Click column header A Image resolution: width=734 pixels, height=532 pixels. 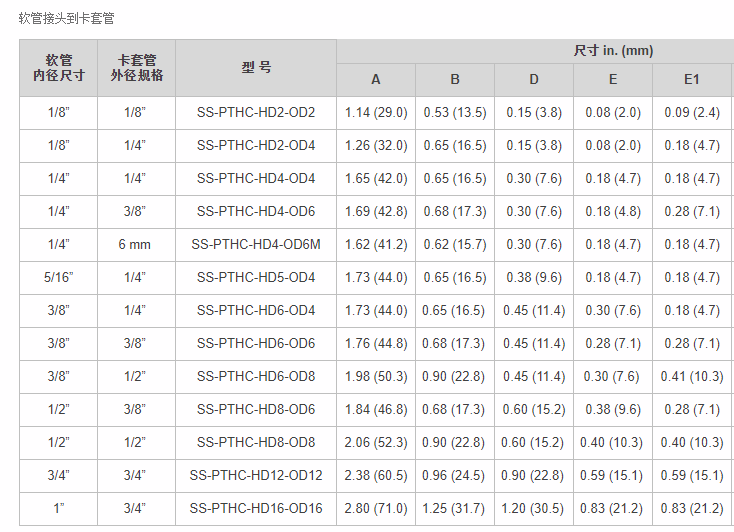(376, 80)
